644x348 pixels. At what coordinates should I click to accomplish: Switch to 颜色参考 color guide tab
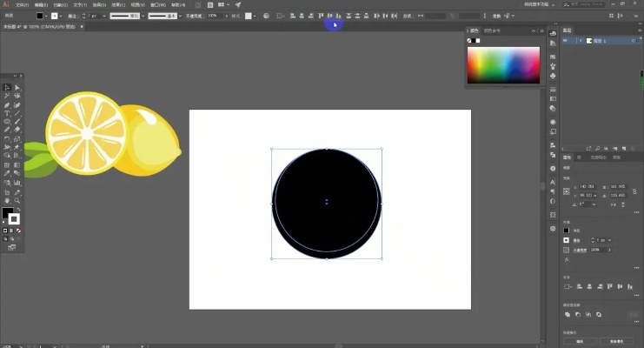tap(492, 30)
